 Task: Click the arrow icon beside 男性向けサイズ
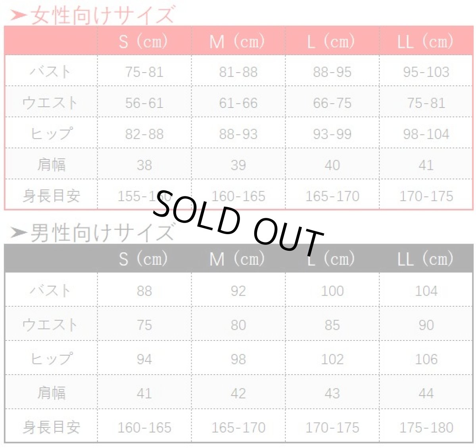pos(19,233)
